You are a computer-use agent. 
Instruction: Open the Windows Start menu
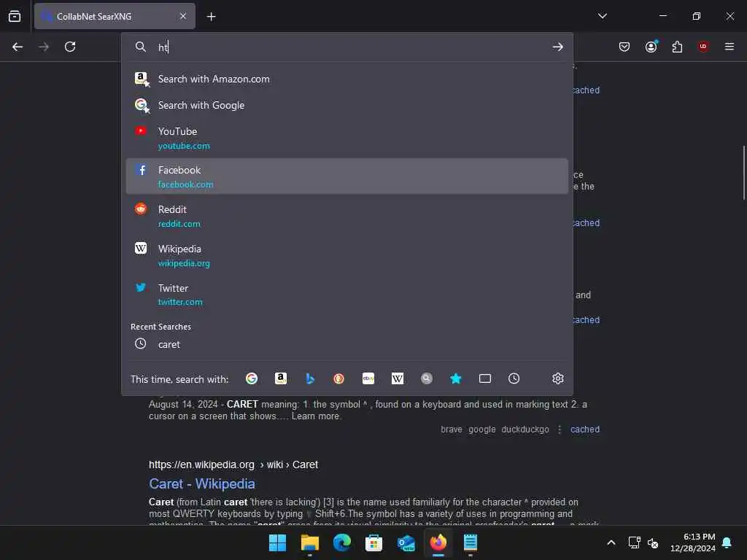coord(277,542)
